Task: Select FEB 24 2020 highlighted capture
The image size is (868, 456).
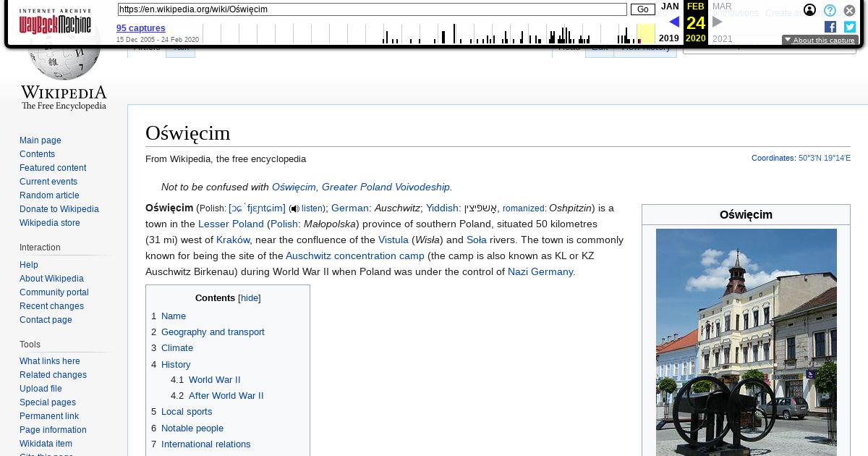Action: [x=695, y=22]
